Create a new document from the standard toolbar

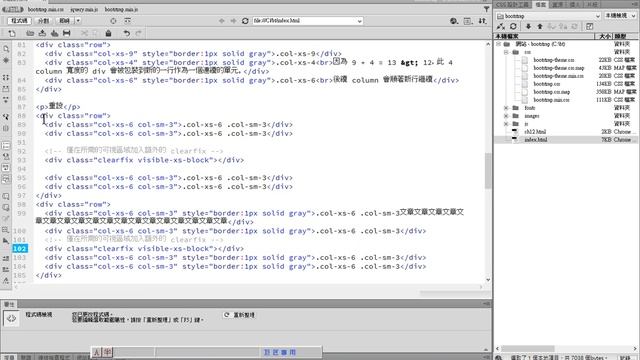pos(12,33)
